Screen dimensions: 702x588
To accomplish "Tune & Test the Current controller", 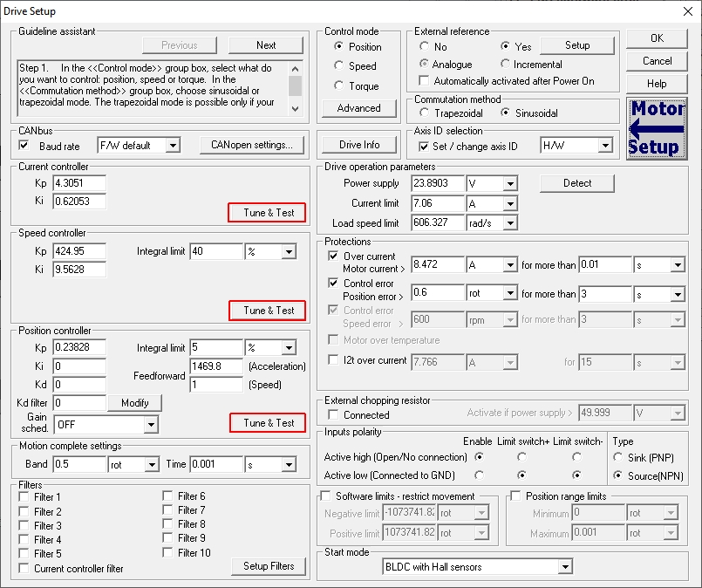I will pyautogui.click(x=268, y=213).
